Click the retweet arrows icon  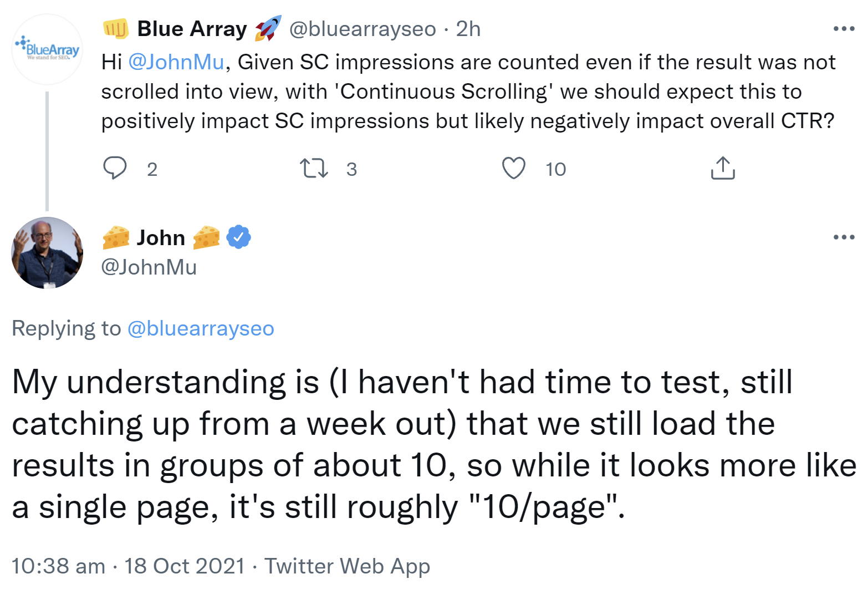pos(314,168)
